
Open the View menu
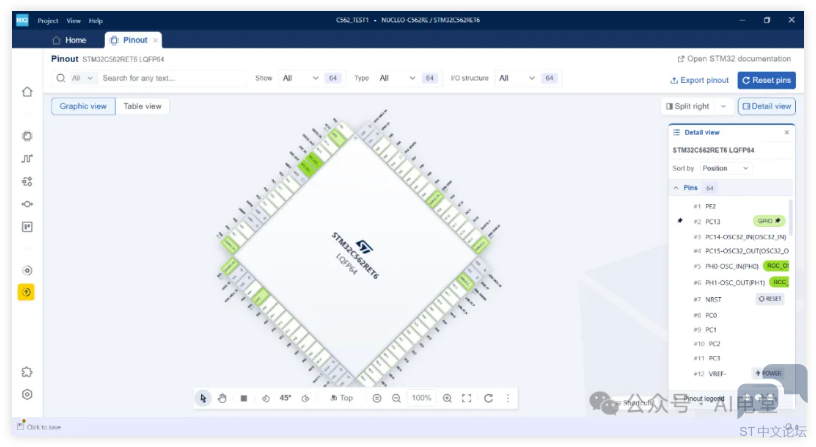(x=73, y=21)
